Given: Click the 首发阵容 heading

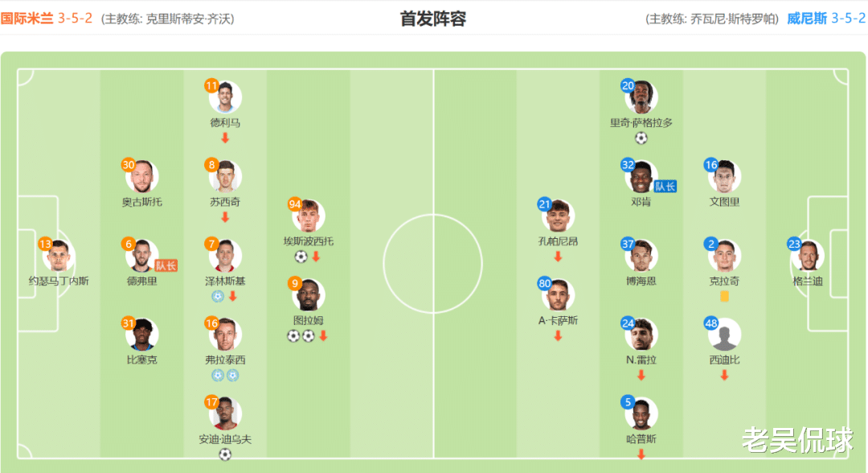Looking at the screenshot, I should [433, 19].
